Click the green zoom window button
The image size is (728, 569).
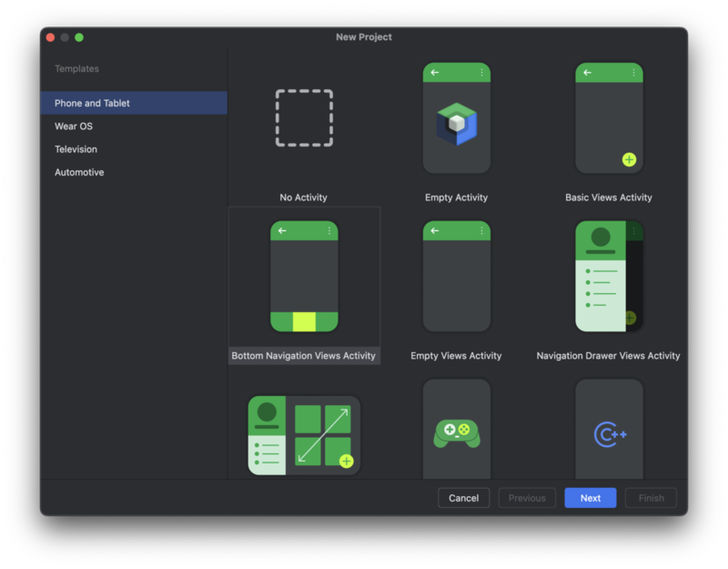(79, 37)
